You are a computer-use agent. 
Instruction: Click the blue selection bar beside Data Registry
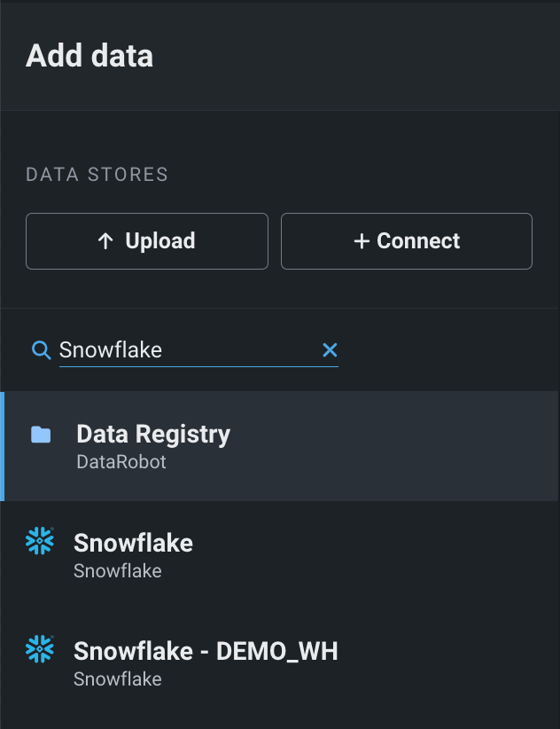3,446
